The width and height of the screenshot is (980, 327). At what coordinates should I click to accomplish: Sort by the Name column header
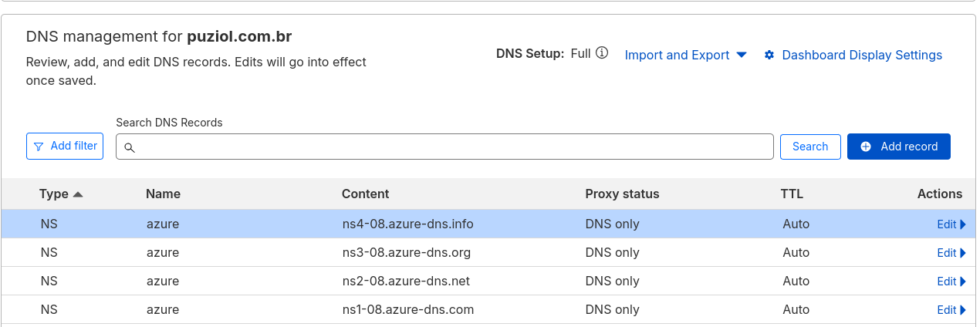163,194
